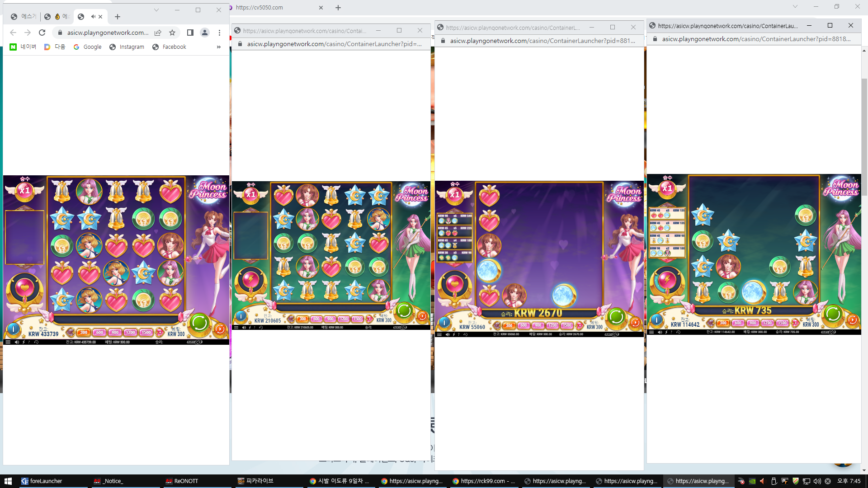Bookmark the page with the star icon
The height and width of the screenshot is (488, 868).
click(x=172, y=33)
